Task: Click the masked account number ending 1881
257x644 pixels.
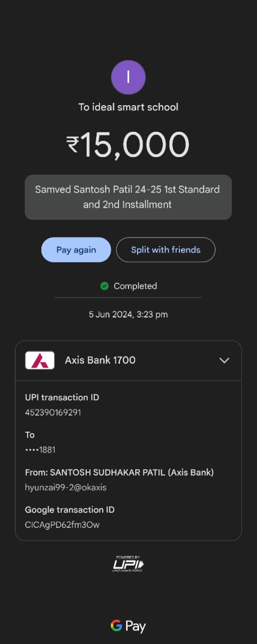Action: click(x=40, y=450)
